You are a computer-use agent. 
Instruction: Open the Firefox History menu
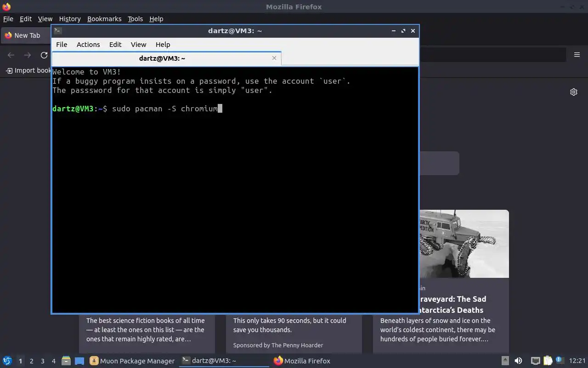pos(70,19)
